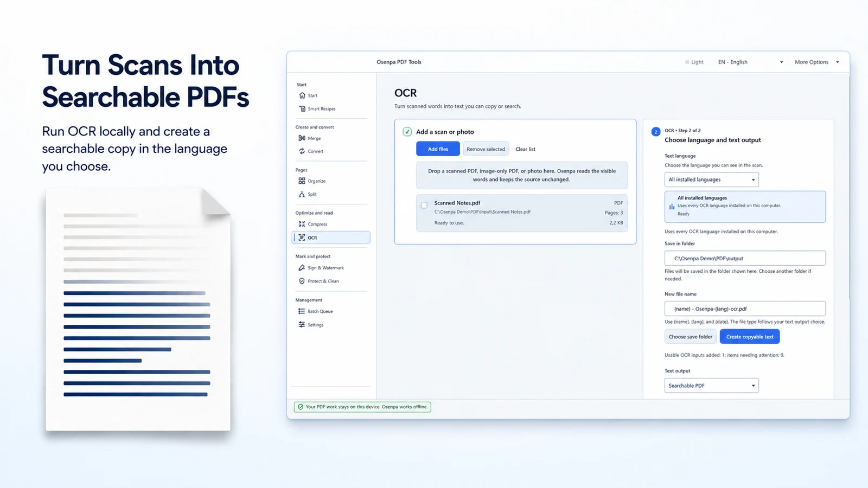
Task: Click the "Optimize and read" sidebar section label
Action: (314, 213)
